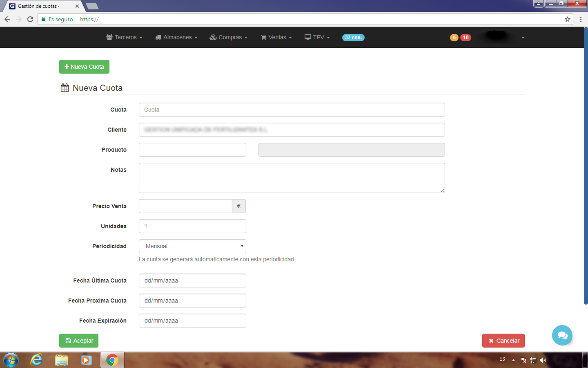Click the volume icon in system tray
This screenshot has height=368, width=588.
(x=543, y=360)
